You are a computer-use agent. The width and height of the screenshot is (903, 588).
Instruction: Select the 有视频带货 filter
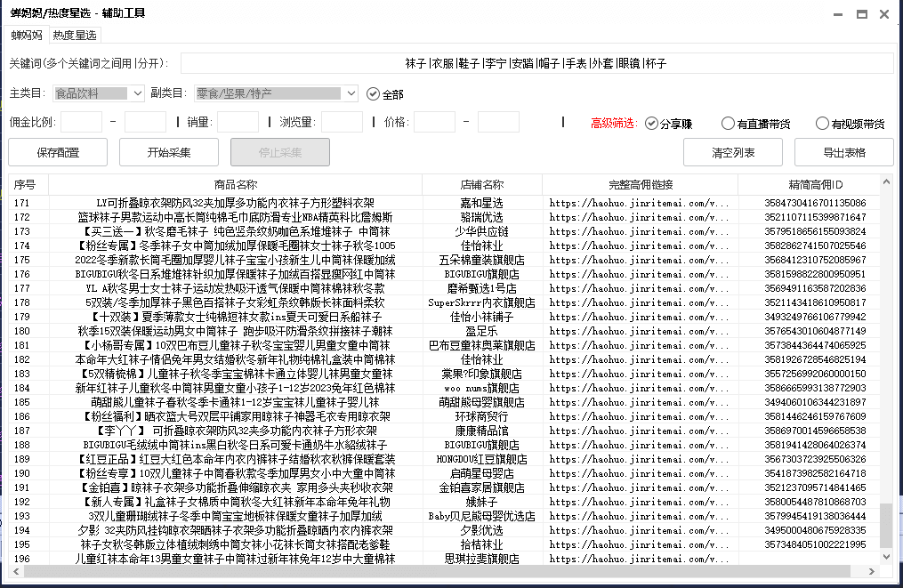point(850,124)
